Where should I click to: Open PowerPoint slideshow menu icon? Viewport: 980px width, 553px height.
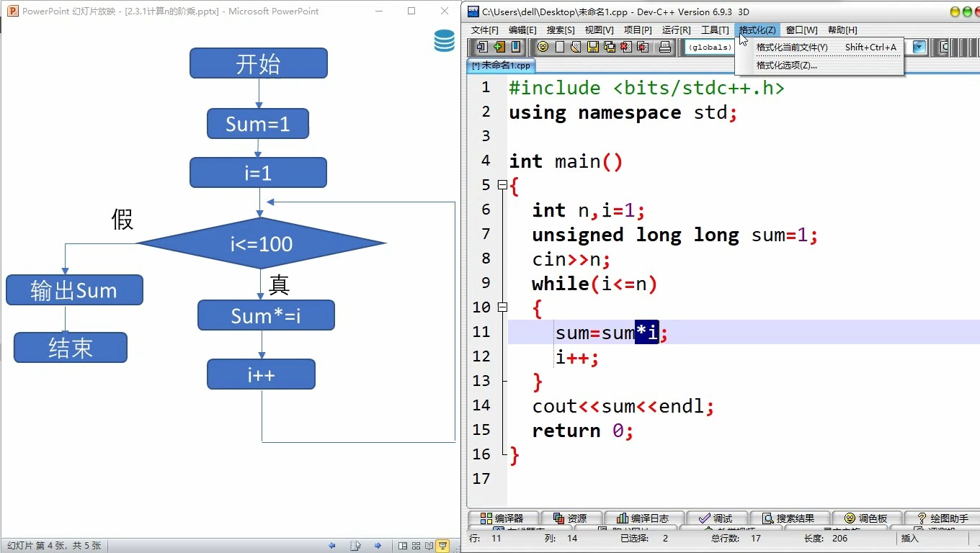point(355,546)
